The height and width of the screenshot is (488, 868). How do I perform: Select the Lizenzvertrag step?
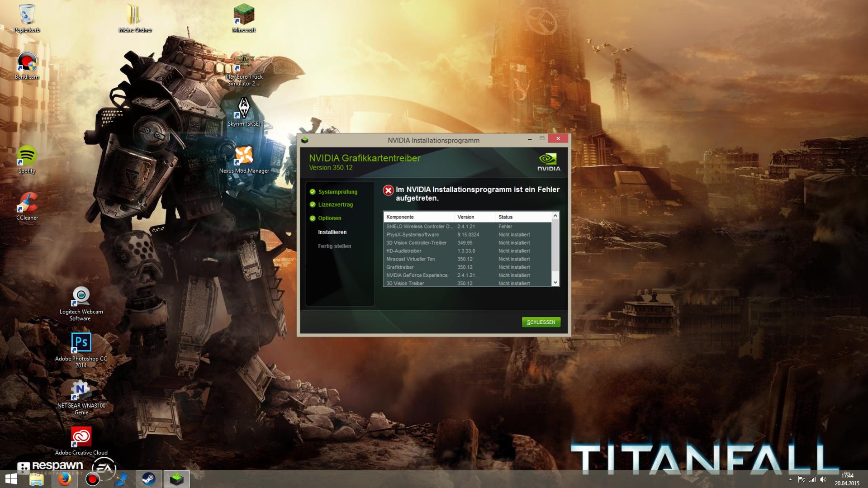(x=335, y=204)
